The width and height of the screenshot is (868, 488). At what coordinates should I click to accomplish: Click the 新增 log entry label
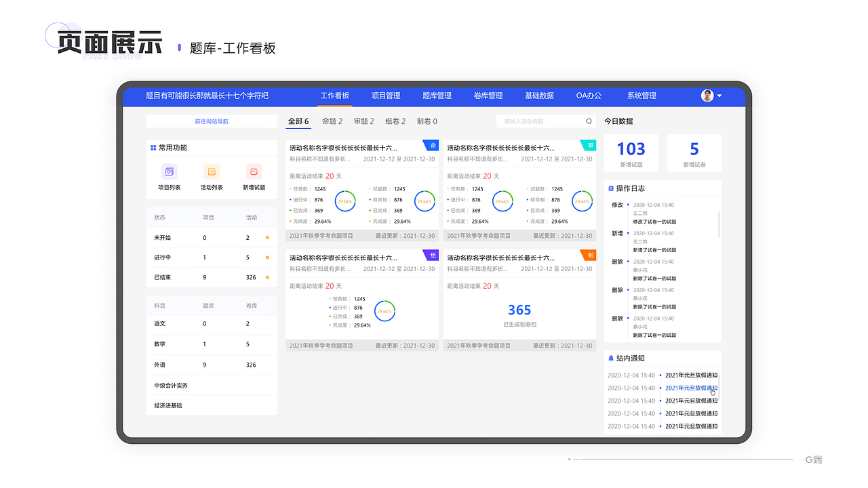(617, 233)
